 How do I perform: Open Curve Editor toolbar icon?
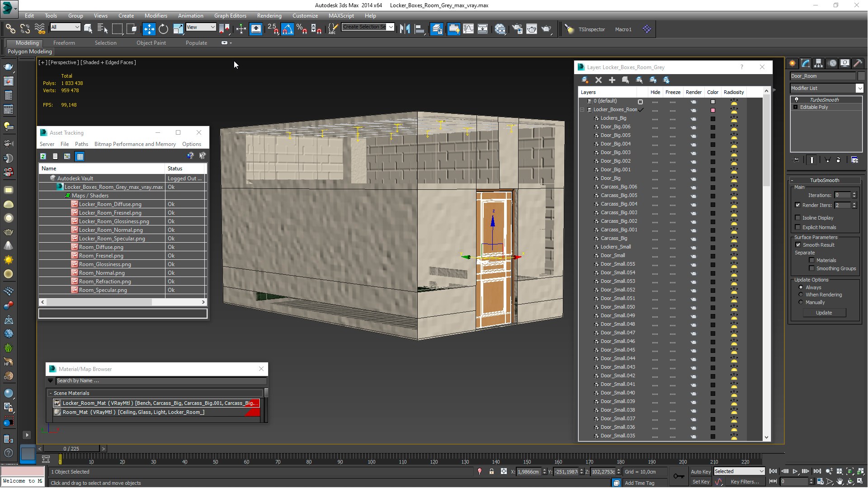point(468,29)
